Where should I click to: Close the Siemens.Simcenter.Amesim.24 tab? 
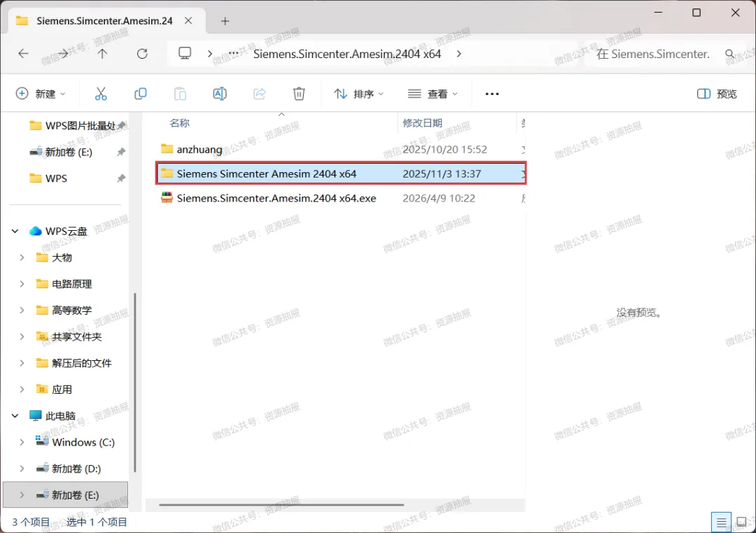pyautogui.click(x=188, y=21)
